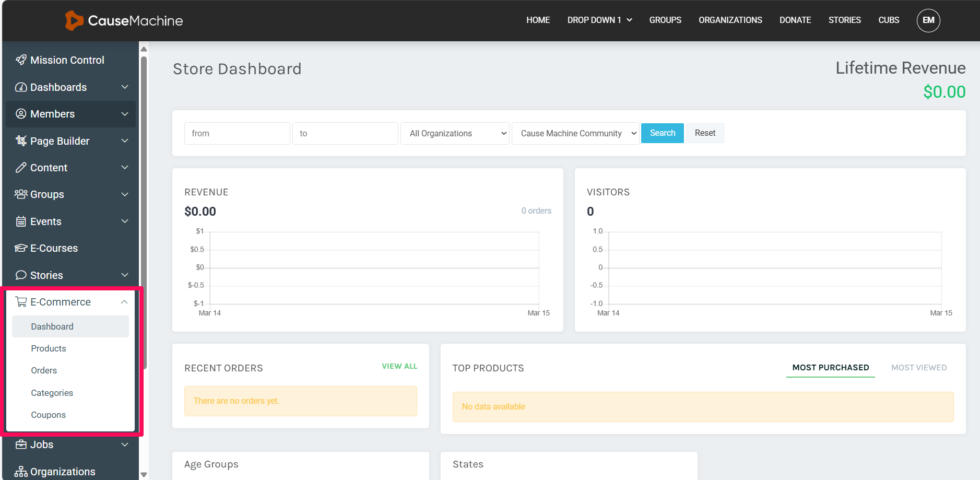
Task: Open the Coupons submenu item
Action: tap(48, 415)
